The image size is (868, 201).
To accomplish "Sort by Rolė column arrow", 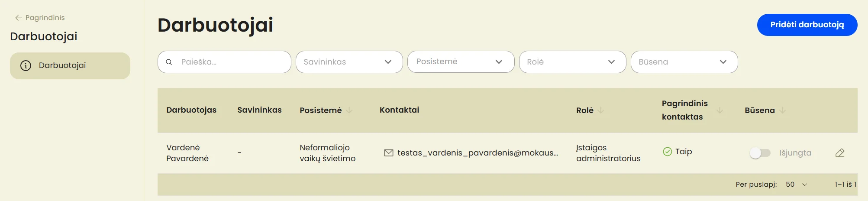I will tap(600, 110).
